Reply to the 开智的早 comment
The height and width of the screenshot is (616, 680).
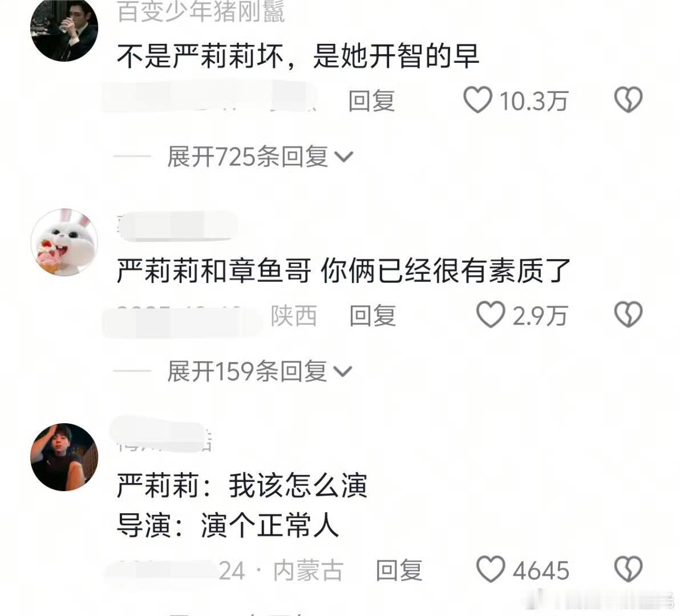pos(371,101)
